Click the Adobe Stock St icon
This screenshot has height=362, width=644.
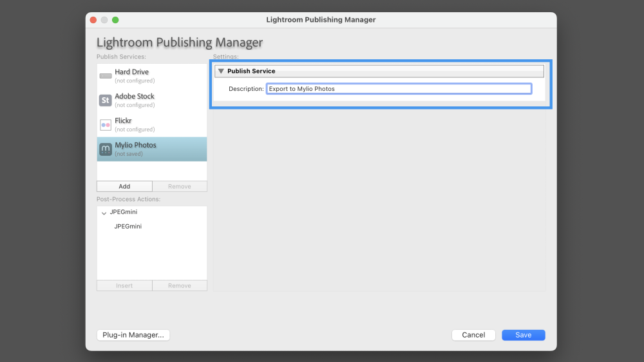106,100
